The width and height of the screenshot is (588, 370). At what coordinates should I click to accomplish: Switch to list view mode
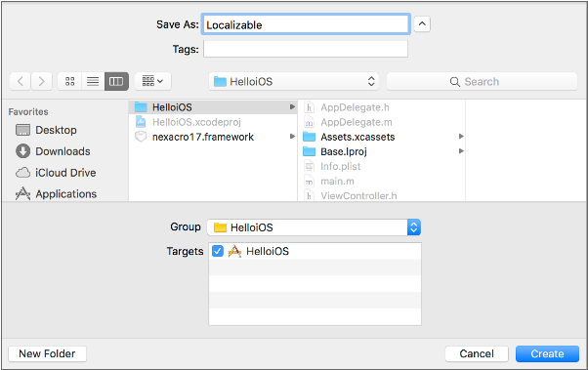(x=93, y=81)
